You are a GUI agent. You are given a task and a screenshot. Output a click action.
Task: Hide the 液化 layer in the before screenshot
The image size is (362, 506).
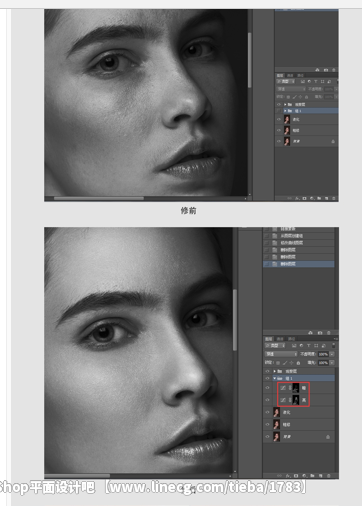pyautogui.click(x=279, y=119)
